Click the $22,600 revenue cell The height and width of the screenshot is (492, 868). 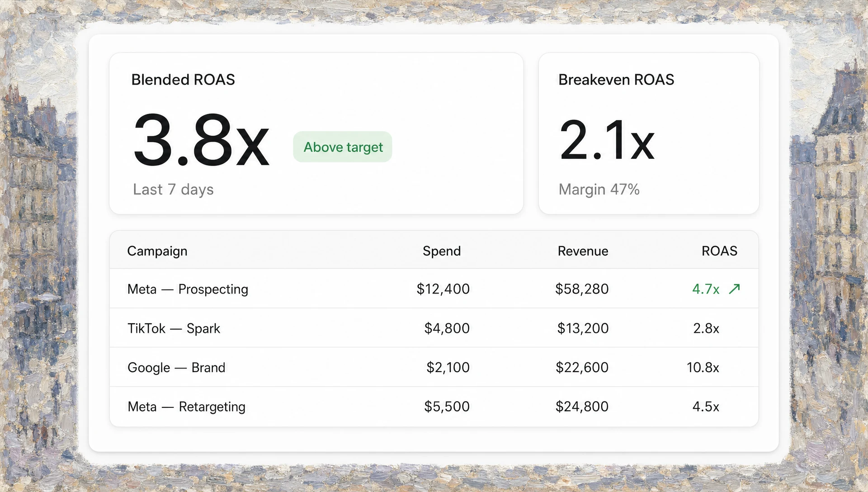click(582, 368)
